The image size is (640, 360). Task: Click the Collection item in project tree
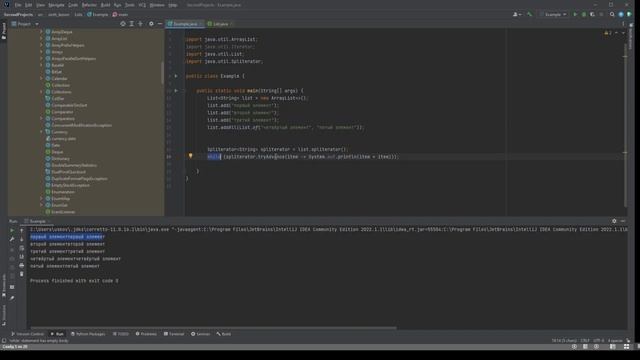coord(60,85)
